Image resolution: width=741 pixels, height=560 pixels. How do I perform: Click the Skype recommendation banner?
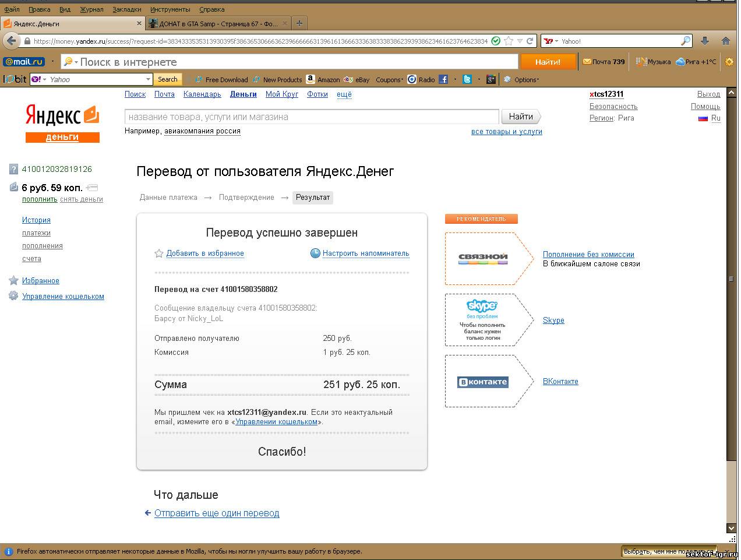coord(489,320)
